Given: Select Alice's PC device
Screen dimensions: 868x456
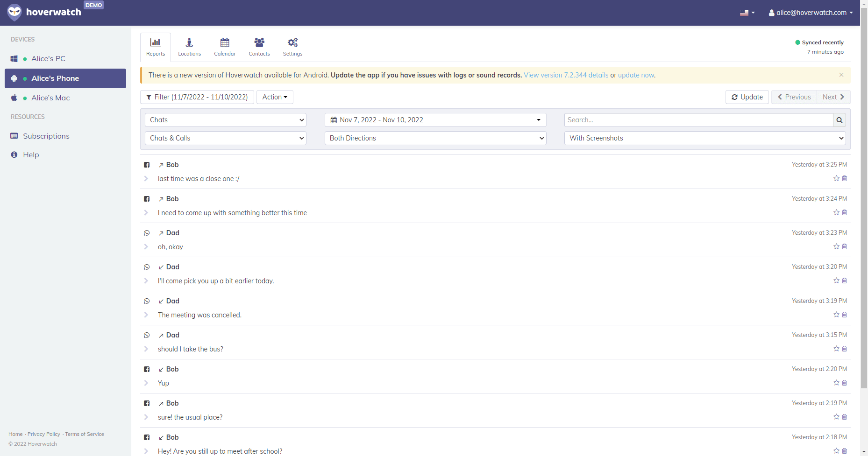Looking at the screenshot, I should pos(65,59).
